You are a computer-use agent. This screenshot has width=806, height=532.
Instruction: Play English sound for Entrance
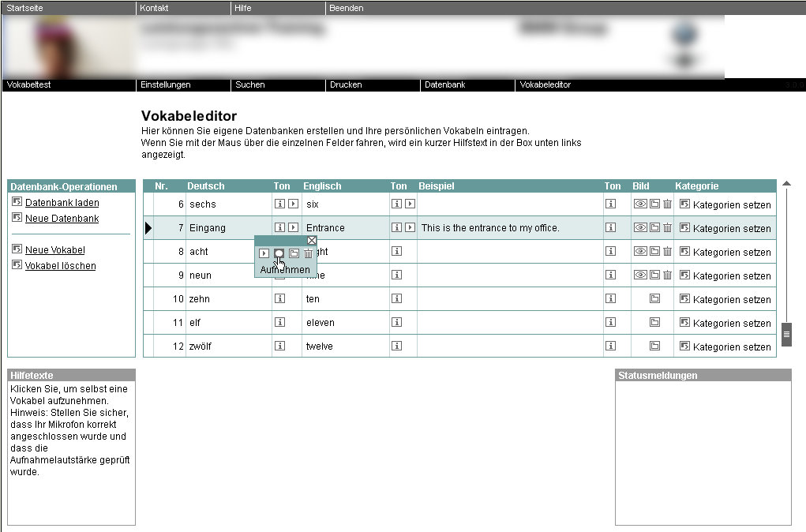410,228
